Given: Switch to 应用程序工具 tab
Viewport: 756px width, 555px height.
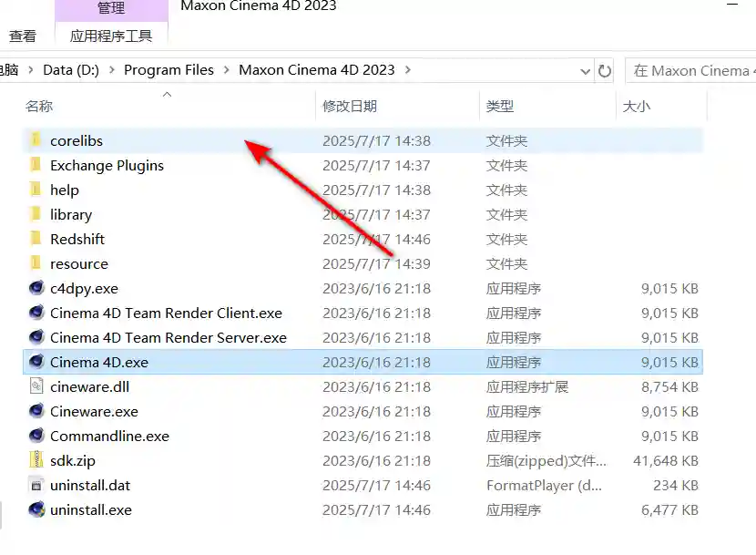Looking at the screenshot, I should [x=111, y=36].
